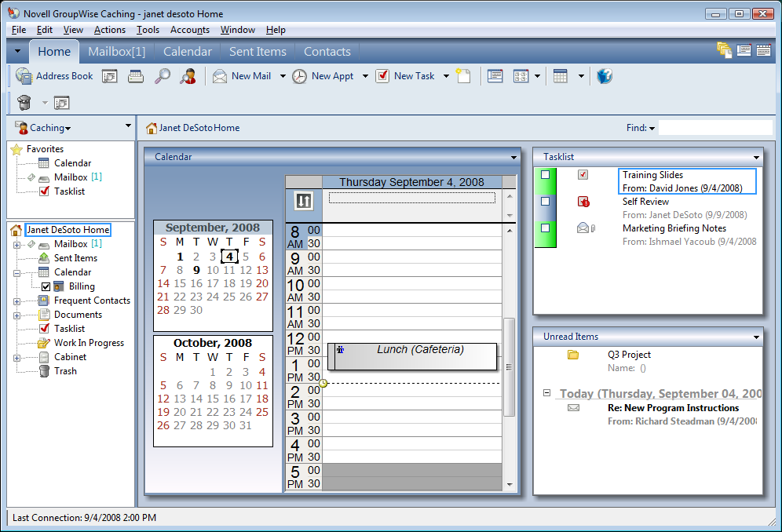Screen dimensions: 782x532
Task: Click the Training Slides task icon
Action: tap(583, 174)
